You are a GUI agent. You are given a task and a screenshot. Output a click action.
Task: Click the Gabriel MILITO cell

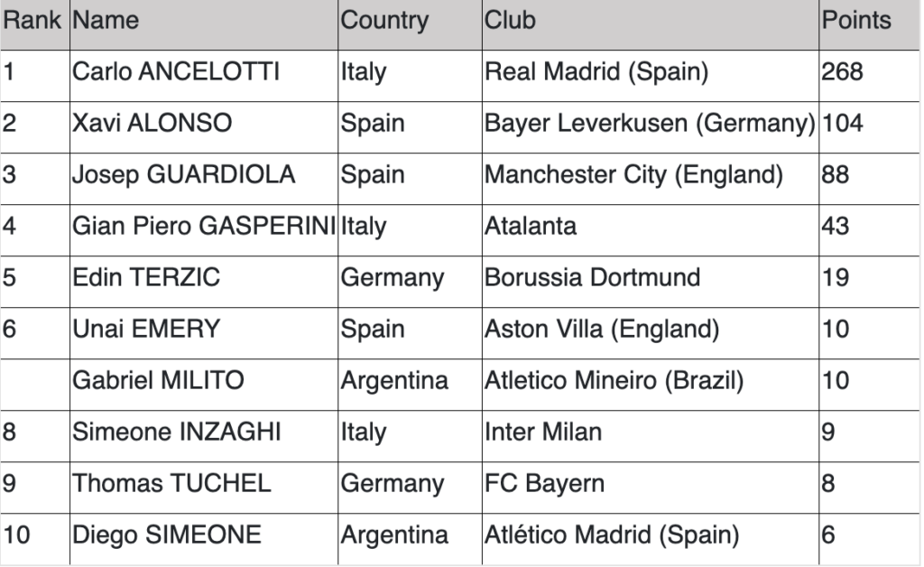tap(204, 385)
